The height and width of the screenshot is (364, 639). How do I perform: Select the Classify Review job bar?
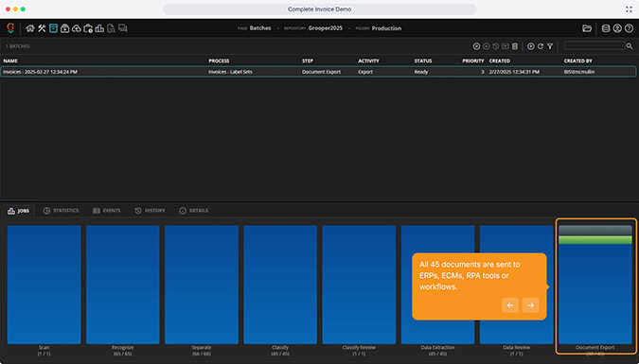click(x=359, y=285)
